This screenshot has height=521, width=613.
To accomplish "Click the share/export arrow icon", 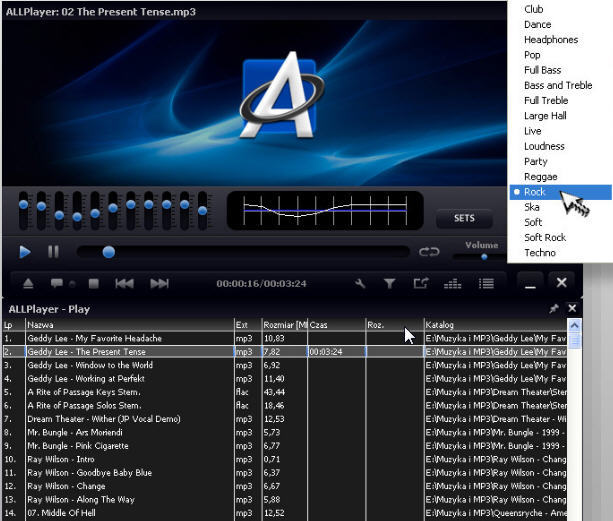I will [x=421, y=283].
